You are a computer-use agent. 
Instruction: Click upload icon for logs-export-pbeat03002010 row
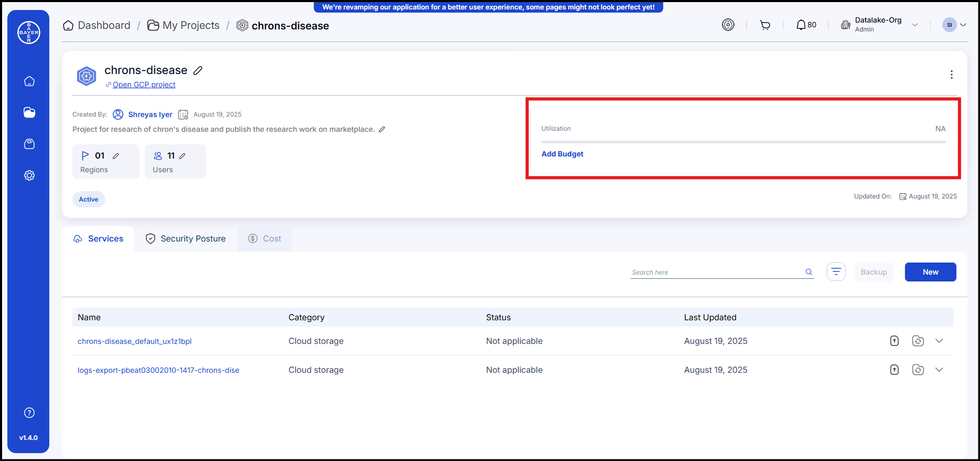pyautogui.click(x=894, y=370)
